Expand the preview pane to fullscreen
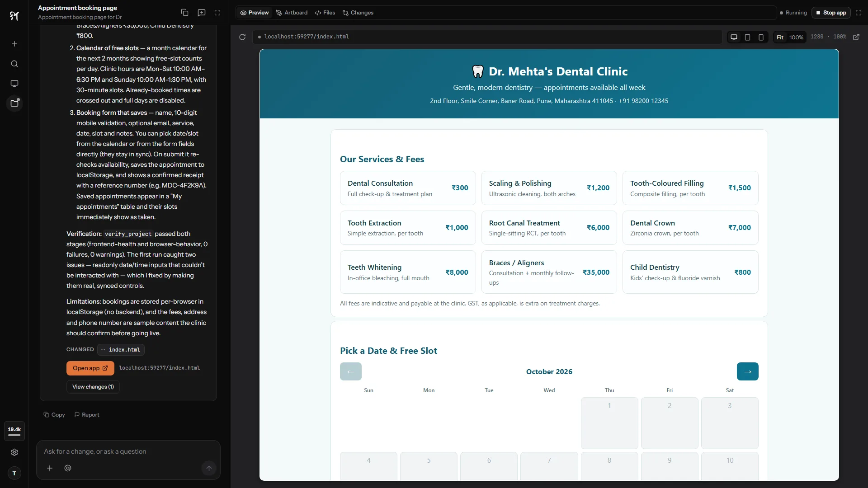Viewport: 868px width, 488px height. (x=859, y=13)
